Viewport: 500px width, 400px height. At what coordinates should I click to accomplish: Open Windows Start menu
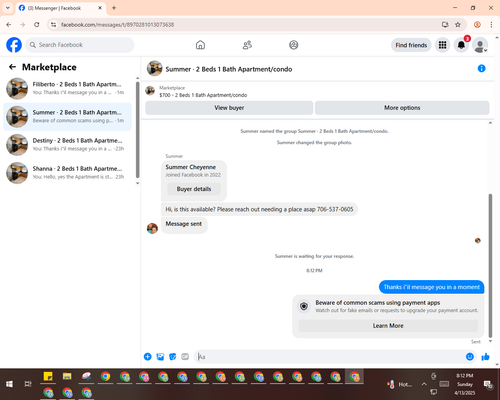coord(9,384)
